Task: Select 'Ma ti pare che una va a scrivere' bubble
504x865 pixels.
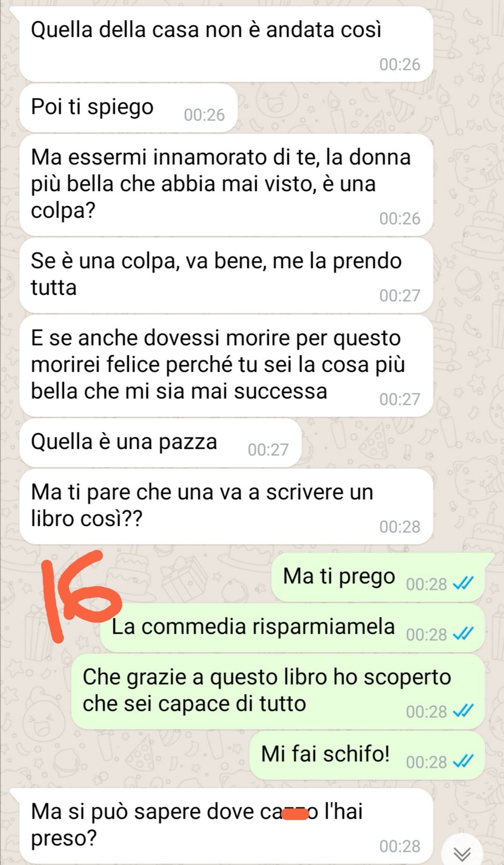Action: tap(226, 506)
